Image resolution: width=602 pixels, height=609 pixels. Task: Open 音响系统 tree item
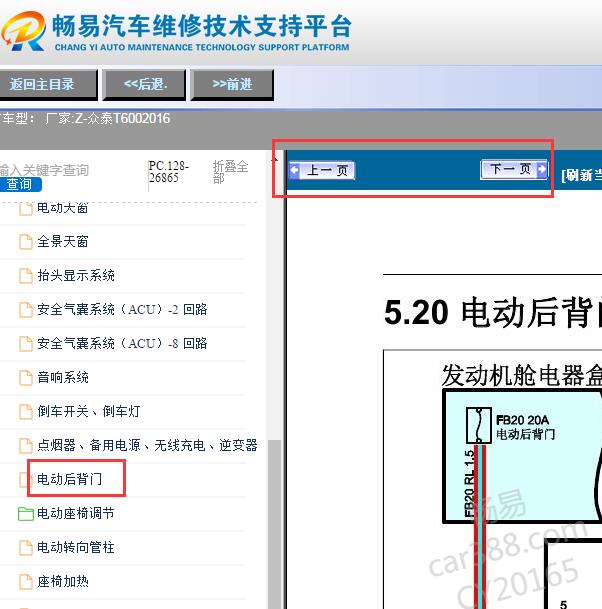pos(63,377)
